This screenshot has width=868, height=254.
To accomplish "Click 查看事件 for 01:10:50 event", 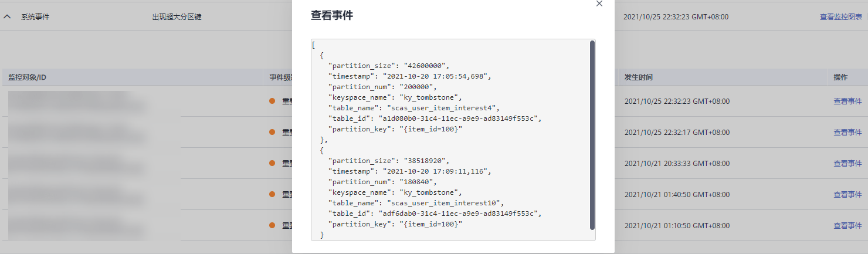I will click(847, 226).
